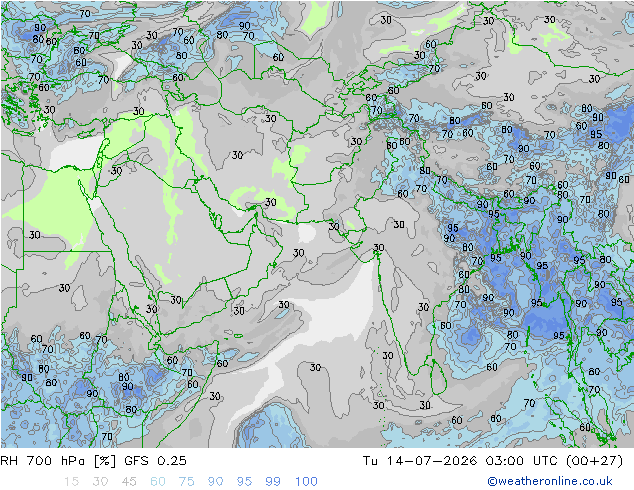The image size is (634, 490).
Task: Select the legend value 75
Action: pos(187,482)
